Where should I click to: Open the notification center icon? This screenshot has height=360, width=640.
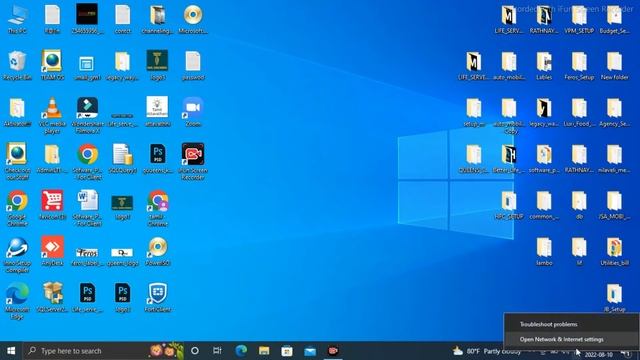coord(626,354)
